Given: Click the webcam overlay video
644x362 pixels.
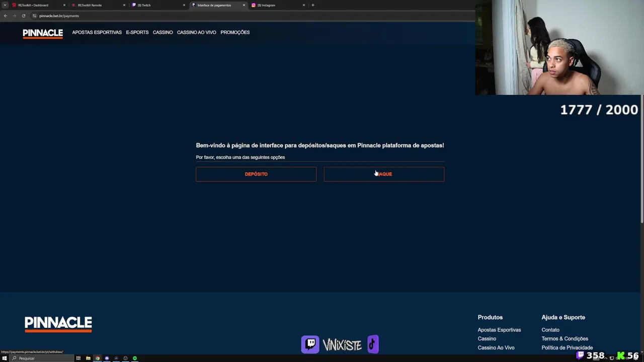Looking at the screenshot, I should (x=559, y=47).
